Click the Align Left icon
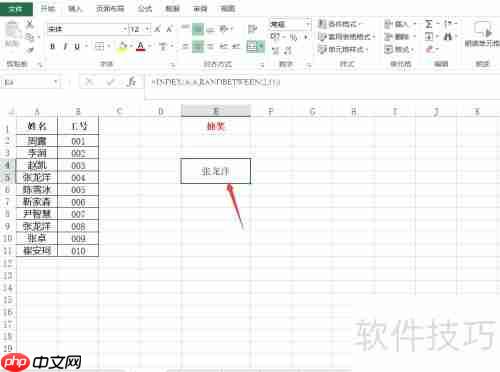500x372 pixels. pos(185,46)
